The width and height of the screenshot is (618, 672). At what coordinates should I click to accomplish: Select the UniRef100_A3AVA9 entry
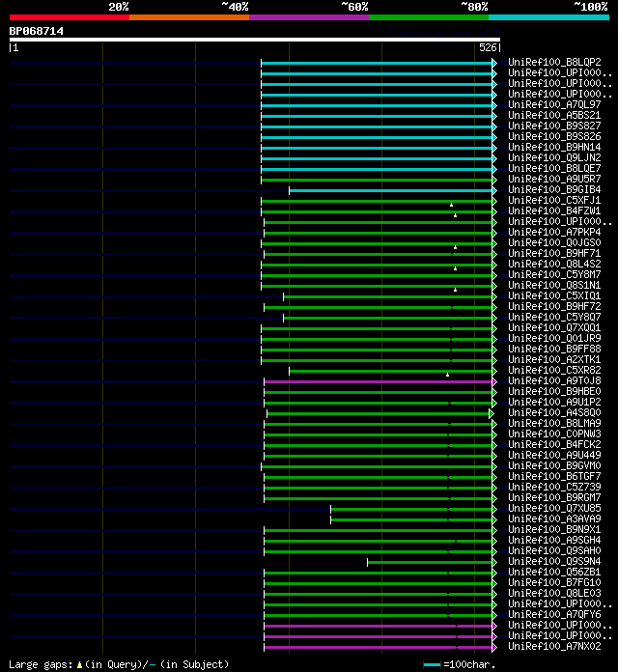coord(554,519)
